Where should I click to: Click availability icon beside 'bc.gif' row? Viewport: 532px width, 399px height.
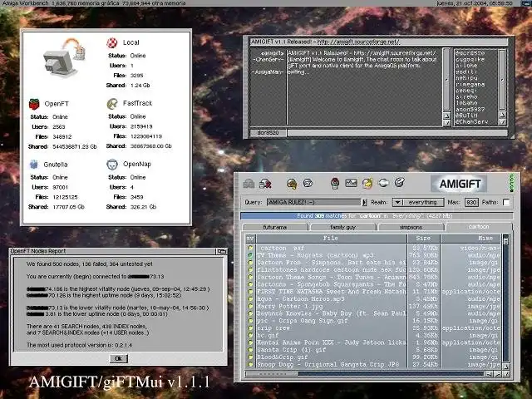[250, 335]
